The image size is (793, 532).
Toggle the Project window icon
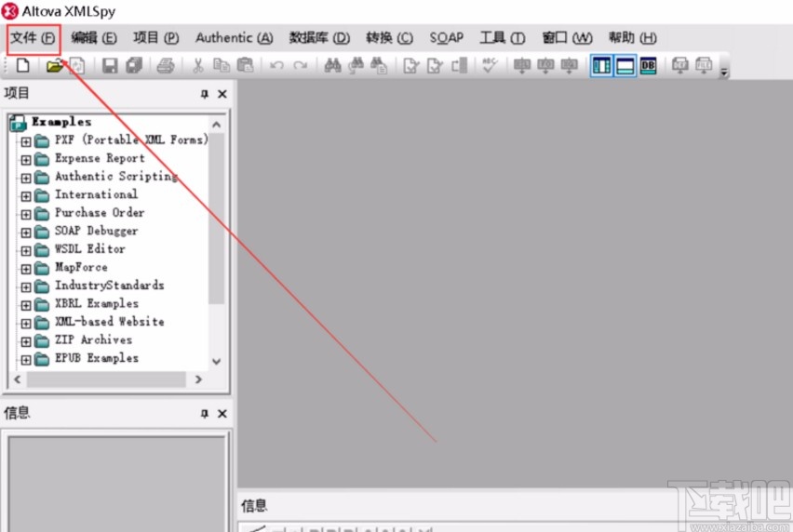pos(601,66)
